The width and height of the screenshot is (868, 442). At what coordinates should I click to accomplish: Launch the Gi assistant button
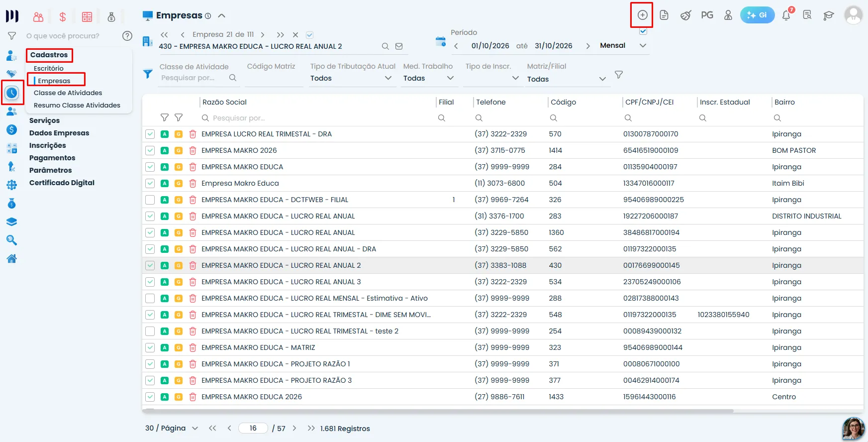[x=757, y=15]
